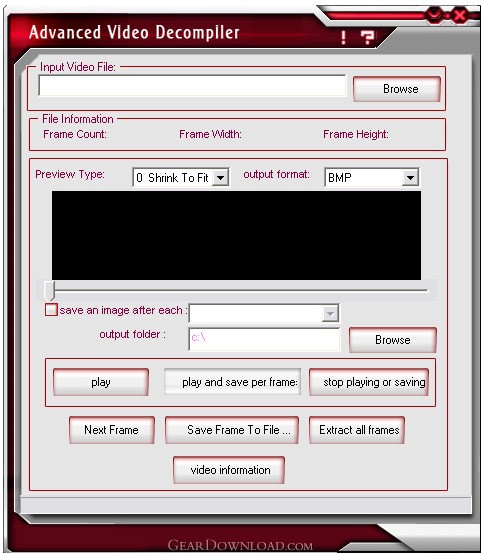Close the Advanced Video Decompiler window
This screenshot has height=554, width=483.
[x=459, y=16]
